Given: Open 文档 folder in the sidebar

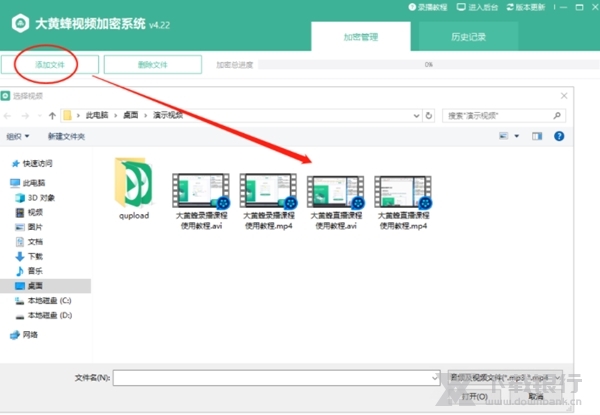Looking at the screenshot, I should pyautogui.click(x=29, y=242).
